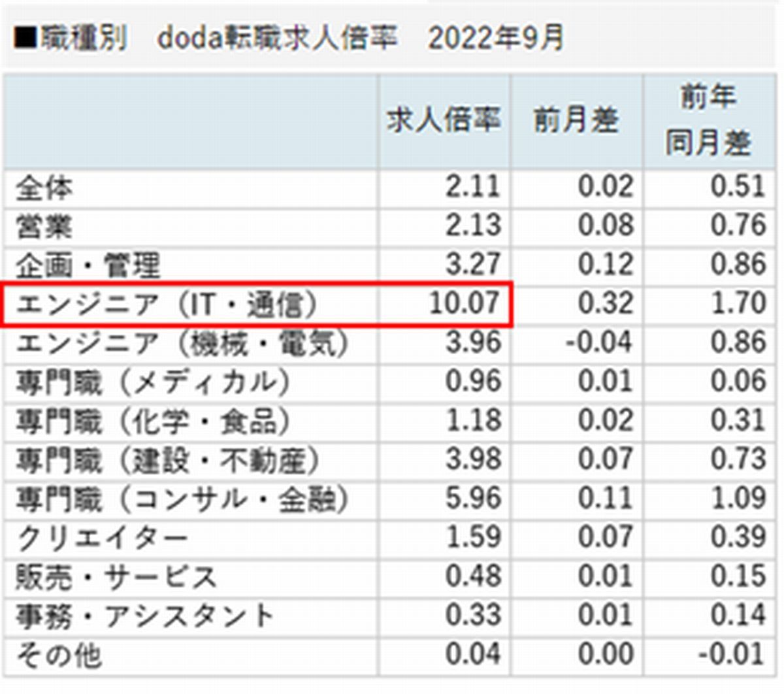Image resolution: width=784 pixels, height=694 pixels.
Task: Click the value '2.13' in the 営業 row
Action: (x=474, y=225)
